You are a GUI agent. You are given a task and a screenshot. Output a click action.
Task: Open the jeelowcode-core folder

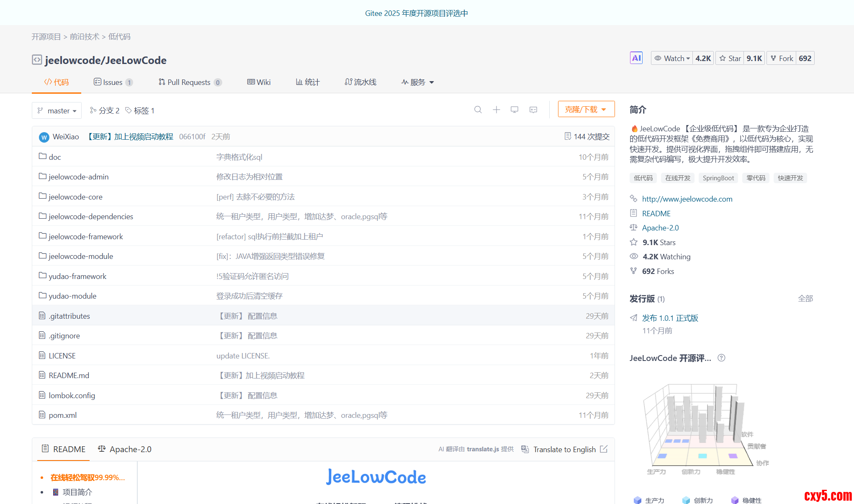75,197
